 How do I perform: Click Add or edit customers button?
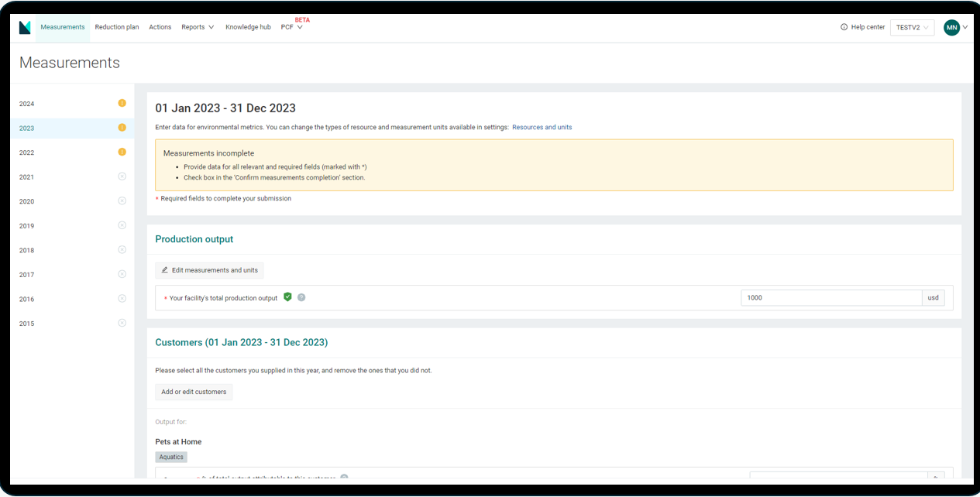pyautogui.click(x=194, y=392)
